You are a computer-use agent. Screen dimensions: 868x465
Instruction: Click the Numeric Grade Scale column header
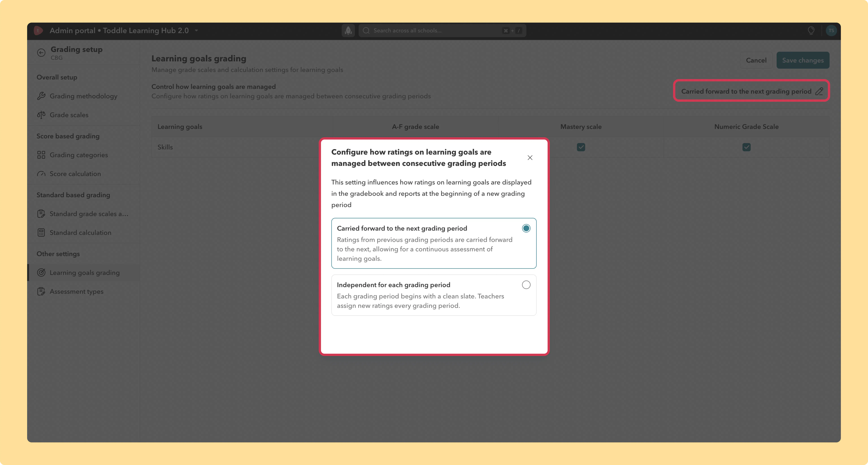coord(746,127)
